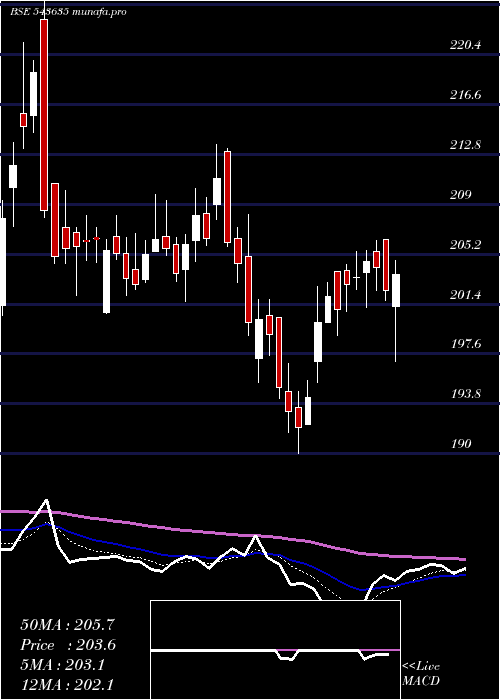Select the 209 price axis label
The image size is (500, 700).
[x=461, y=195]
